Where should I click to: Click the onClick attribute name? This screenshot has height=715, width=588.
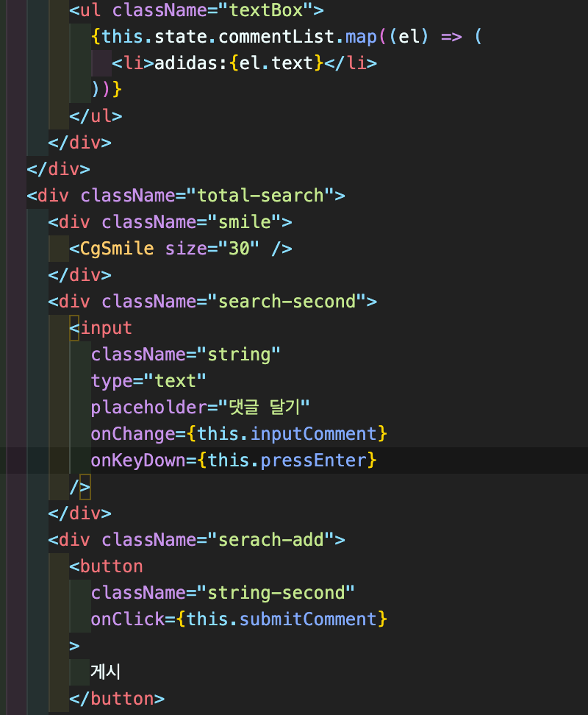click(128, 619)
